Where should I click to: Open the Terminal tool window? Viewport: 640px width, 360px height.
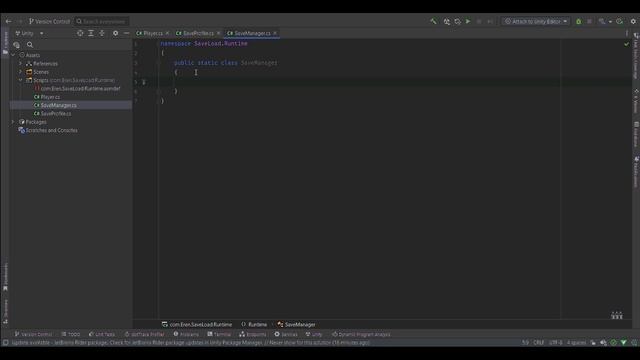point(219,334)
